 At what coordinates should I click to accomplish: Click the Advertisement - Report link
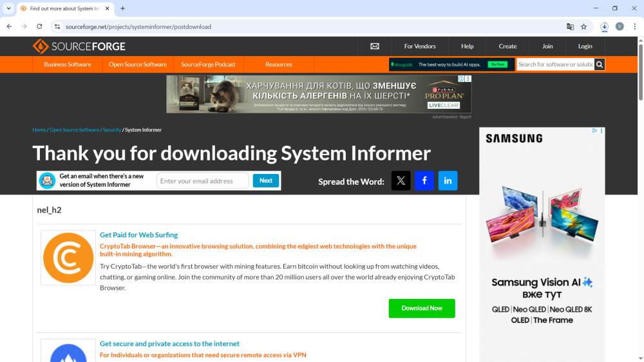pos(452,117)
